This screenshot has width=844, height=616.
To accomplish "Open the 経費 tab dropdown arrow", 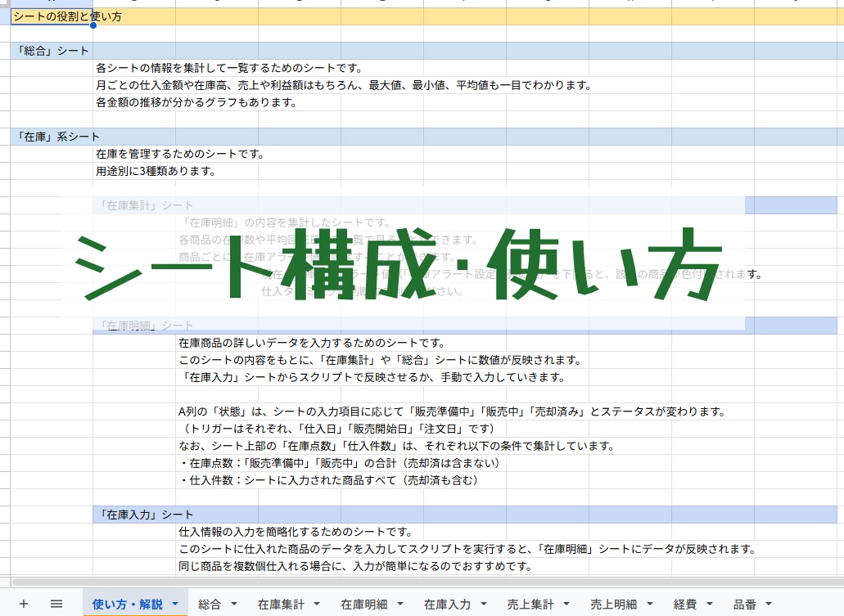I will point(710,604).
